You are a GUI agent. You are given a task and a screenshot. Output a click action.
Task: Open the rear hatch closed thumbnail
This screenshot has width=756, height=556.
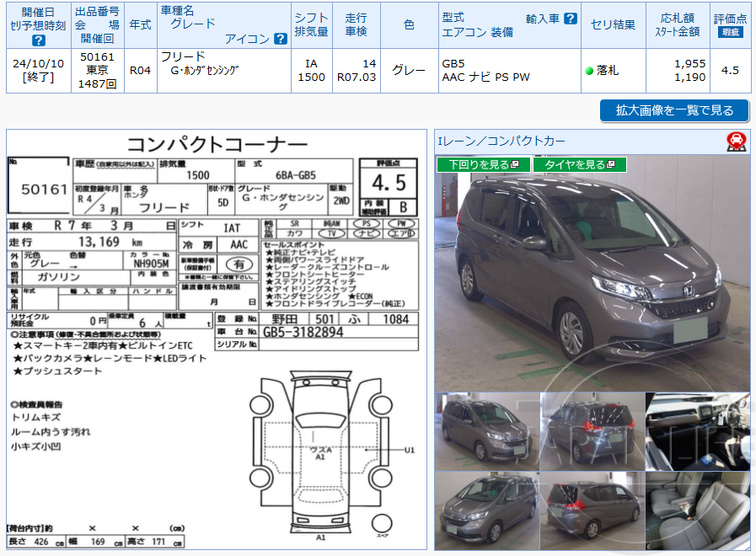tap(590, 430)
